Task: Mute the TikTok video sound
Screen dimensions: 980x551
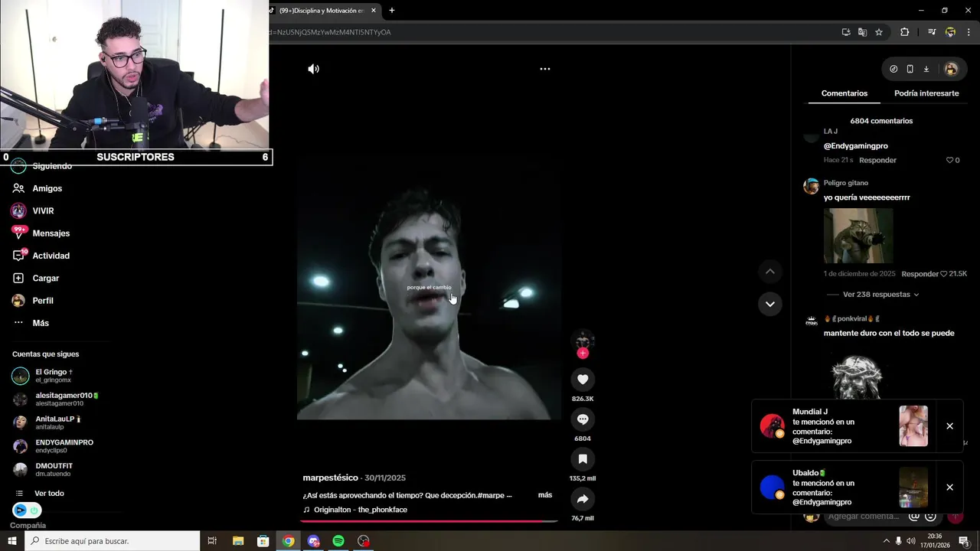Action: pyautogui.click(x=314, y=69)
